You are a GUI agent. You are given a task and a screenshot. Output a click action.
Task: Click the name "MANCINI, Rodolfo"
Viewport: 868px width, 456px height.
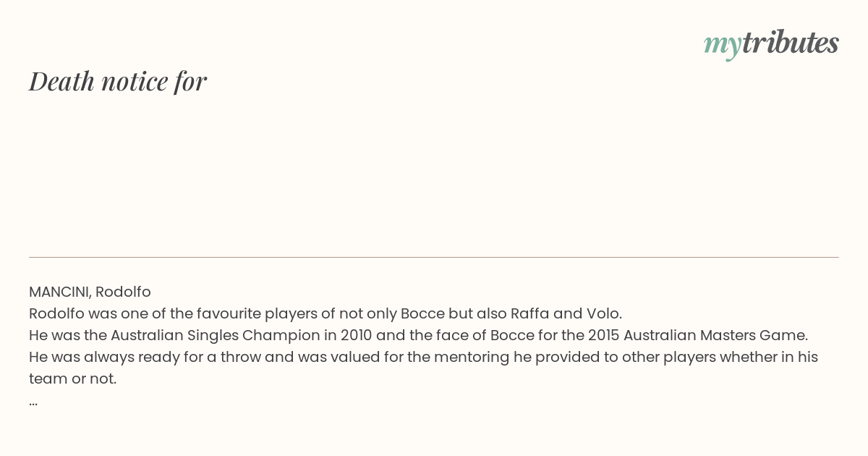click(x=90, y=292)
